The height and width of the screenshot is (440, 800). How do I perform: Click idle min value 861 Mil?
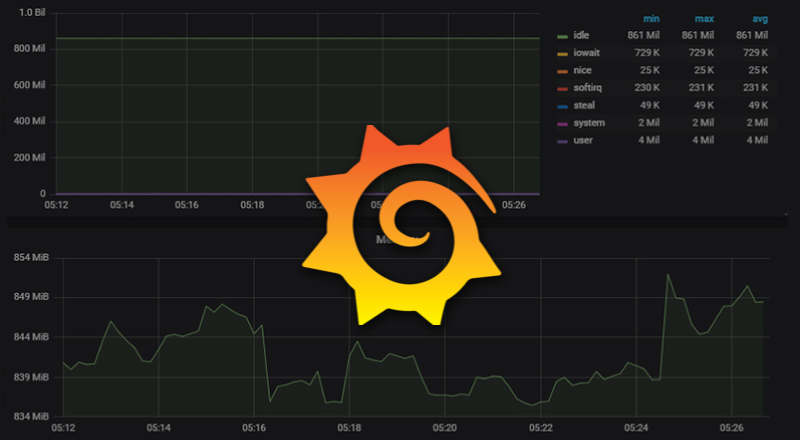click(x=643, y=35)
